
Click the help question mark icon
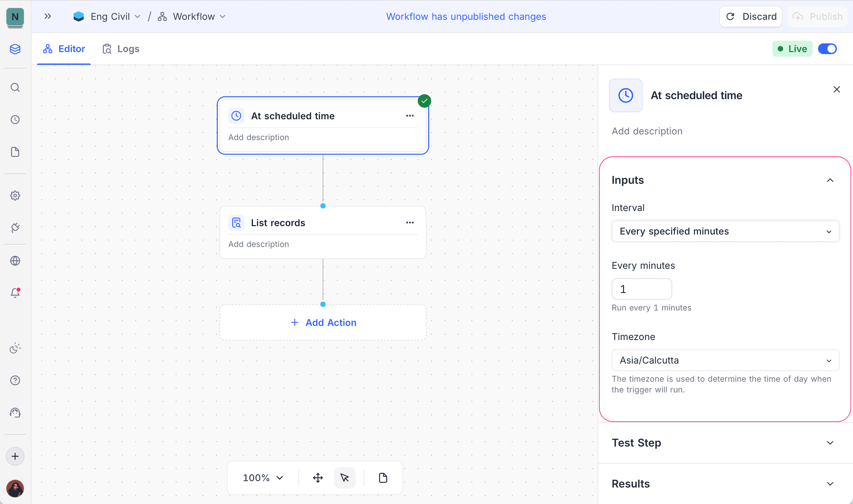tap(15, 380)
